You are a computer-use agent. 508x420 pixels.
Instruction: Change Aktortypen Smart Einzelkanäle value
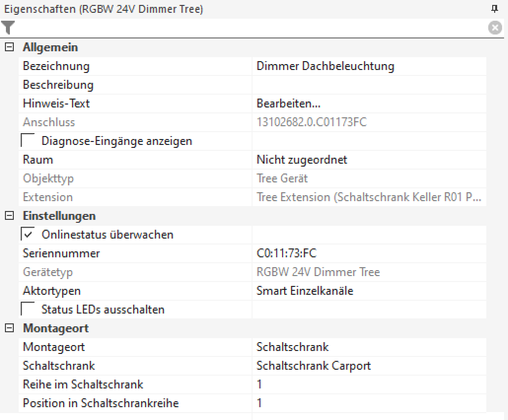point(368,291)
